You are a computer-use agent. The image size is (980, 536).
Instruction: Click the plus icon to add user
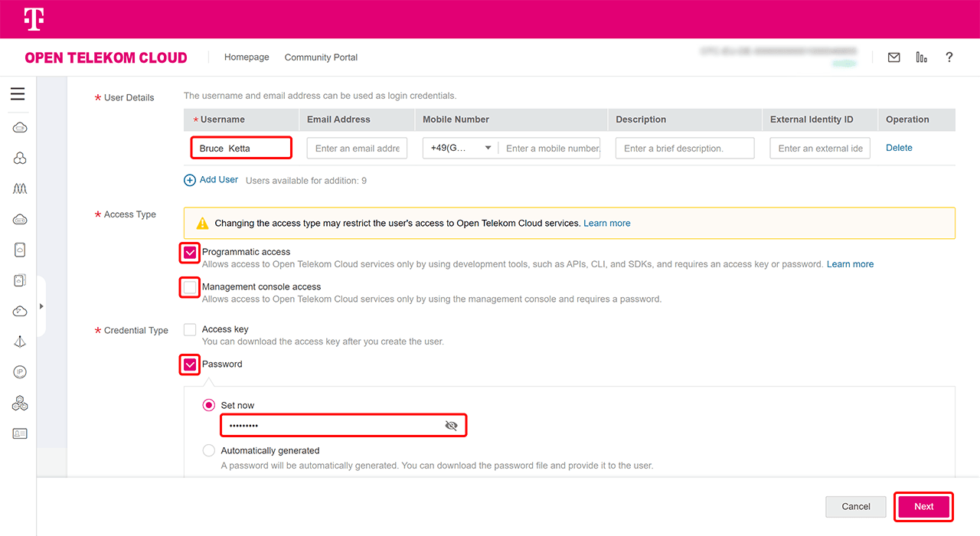coord(190,180)
